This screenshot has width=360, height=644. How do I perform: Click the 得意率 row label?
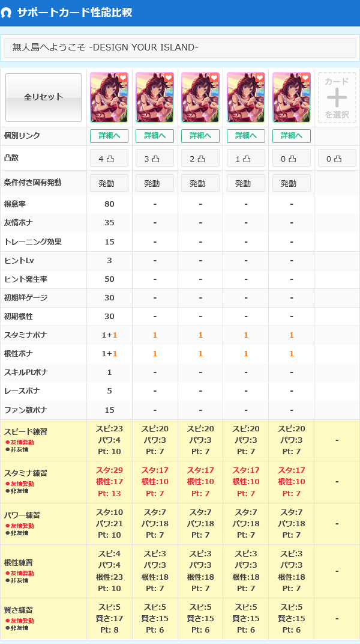(x=15, y=204)
